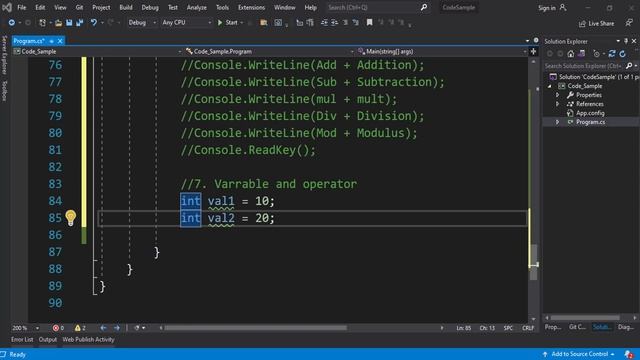Click the green Start debugging button
Screen dimensions: 640x360
[x=228, y=23]
